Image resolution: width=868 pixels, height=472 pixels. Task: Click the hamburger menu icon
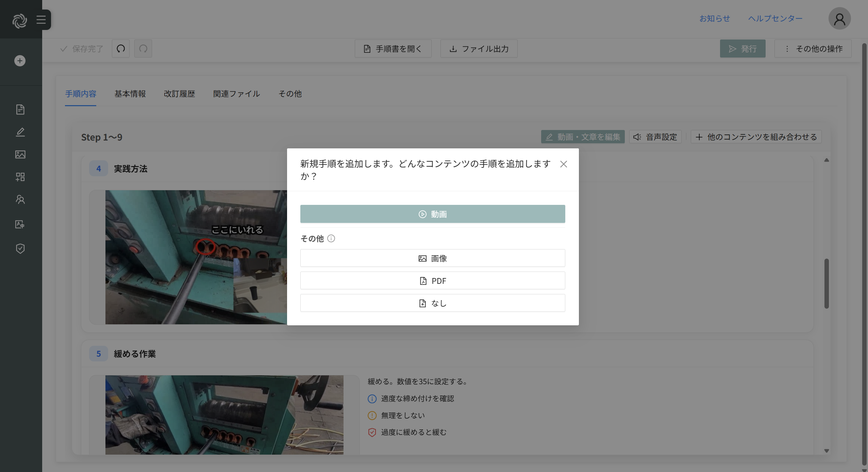point(41,20)
